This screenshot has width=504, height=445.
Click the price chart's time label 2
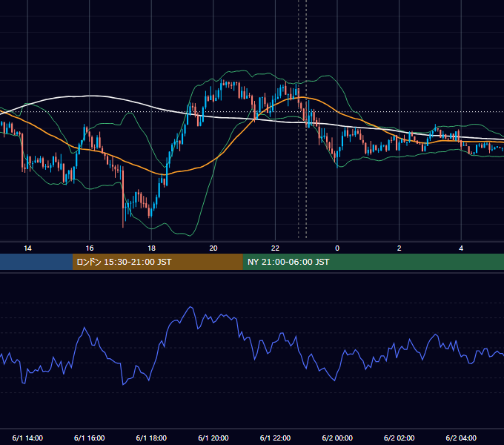pyautogui.click(x=399, y=248)
